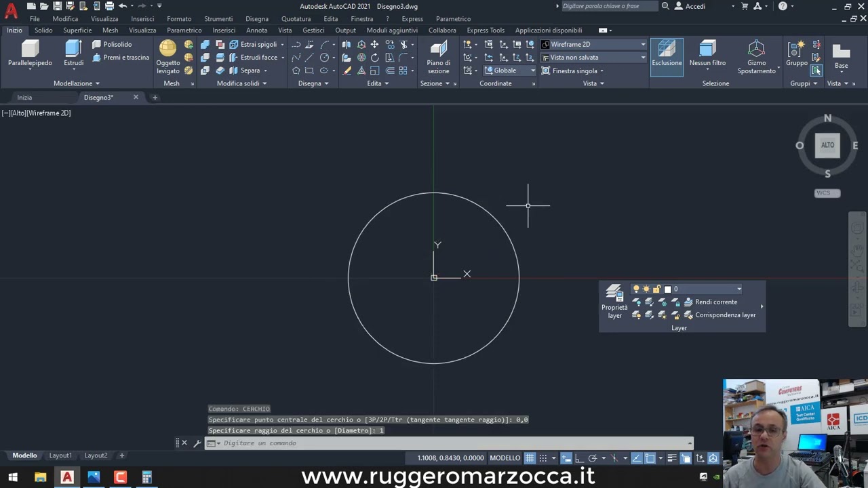Image resolution: width=868 pixels, height=488 pixels.
Task: Open Vista non salvata view dropdown
Action: point(593,58)
